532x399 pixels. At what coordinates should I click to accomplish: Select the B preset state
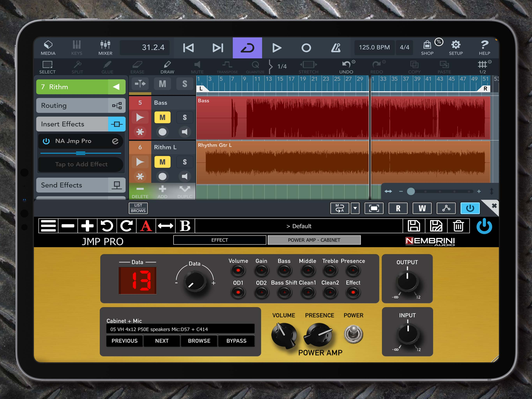click(185, 226)
